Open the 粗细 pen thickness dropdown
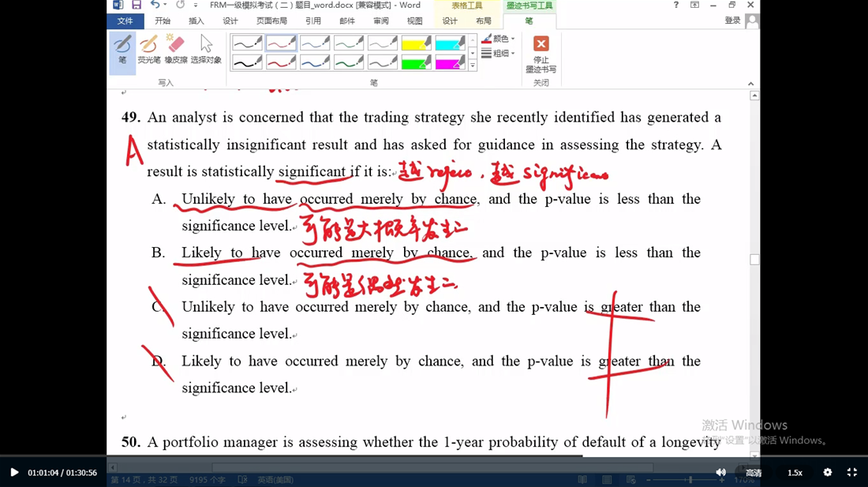Image resolution: width=868 pixels, height=487 pixels. [498, 53]
